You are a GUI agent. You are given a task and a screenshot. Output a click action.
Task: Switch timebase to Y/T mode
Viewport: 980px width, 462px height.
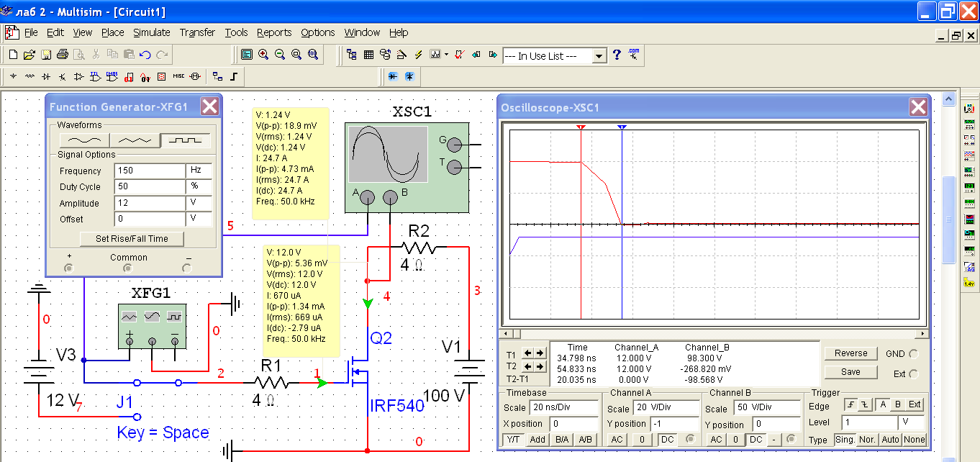[x=513, y=440]
